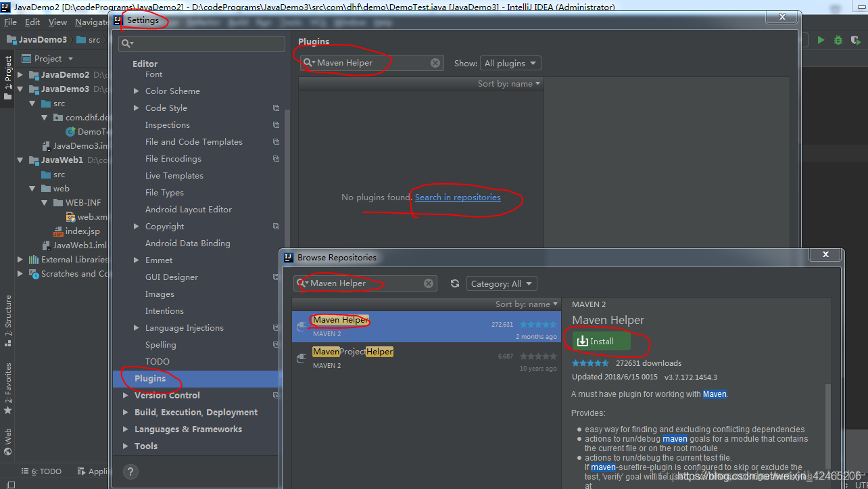Select WEB-INF folder in project tree

point(77,203)
